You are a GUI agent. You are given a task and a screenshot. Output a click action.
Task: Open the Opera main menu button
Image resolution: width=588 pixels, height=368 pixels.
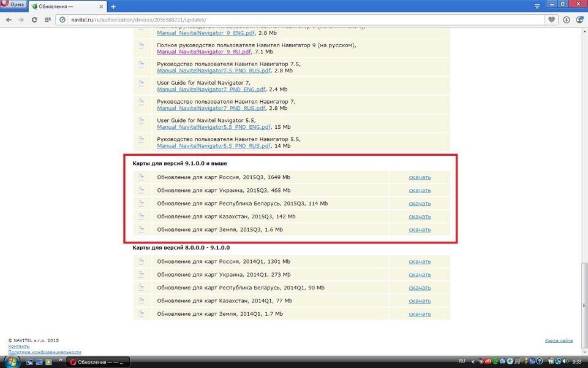pyautogui.click(x=12, y=5)
